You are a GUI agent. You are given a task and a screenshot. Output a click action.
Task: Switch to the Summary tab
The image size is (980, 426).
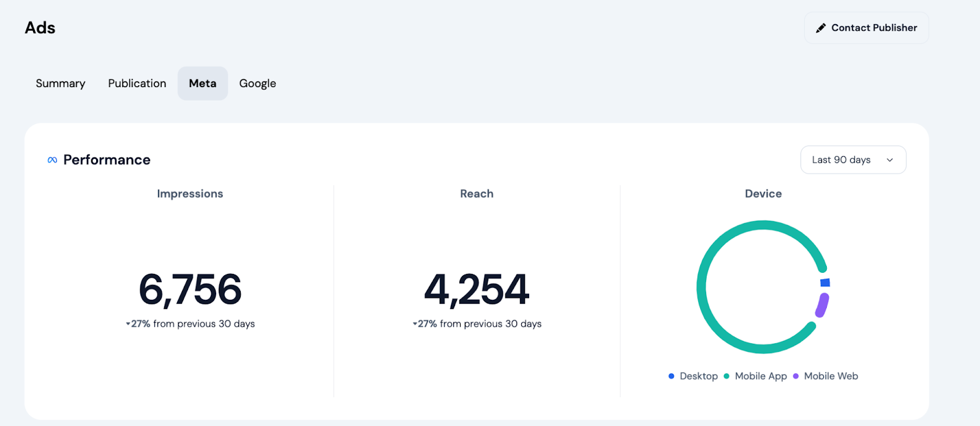click(x=60, y=83)
